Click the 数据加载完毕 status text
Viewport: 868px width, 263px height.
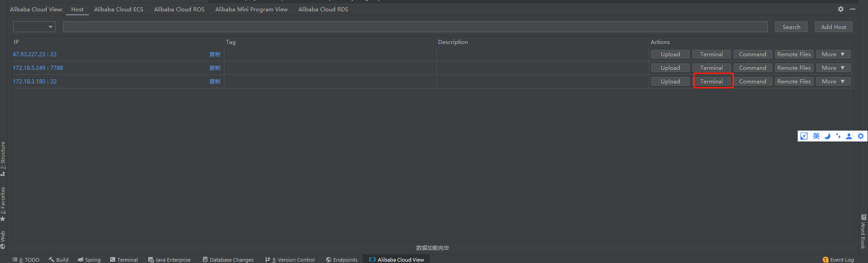click(433, 248)
